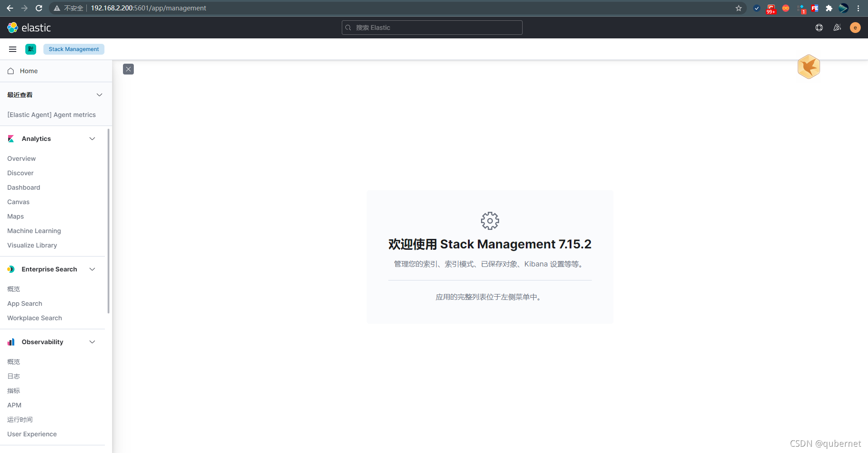This screenshot has height=453, width=868.
Task: Open APM
Action: tap(14, 405)
